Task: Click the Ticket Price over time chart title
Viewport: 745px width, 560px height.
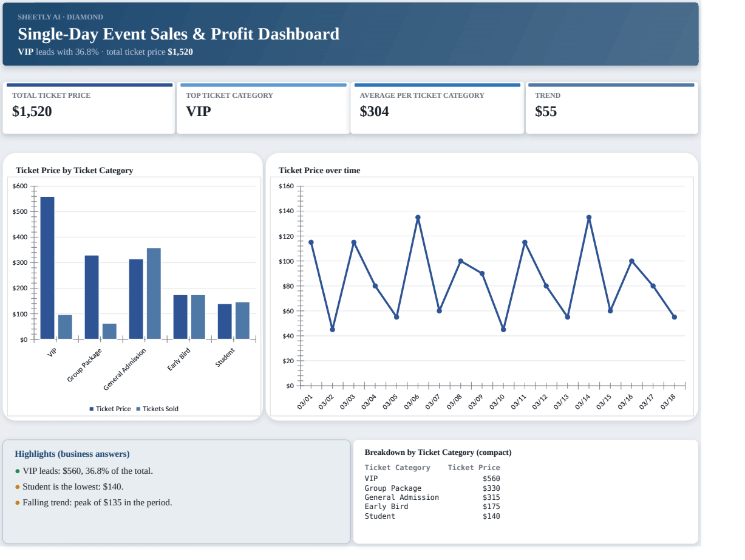Action: (319, 171)
